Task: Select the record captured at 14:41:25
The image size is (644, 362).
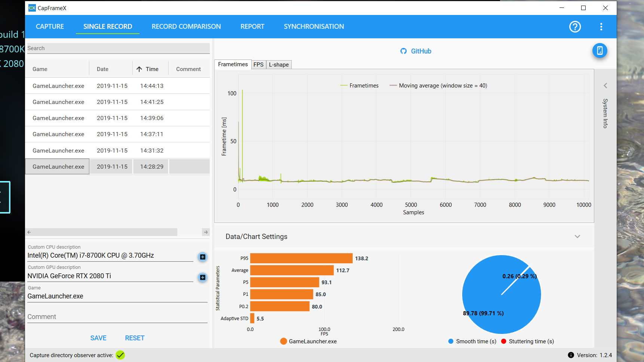Action: pyautogui.click(x=117, y=102)
